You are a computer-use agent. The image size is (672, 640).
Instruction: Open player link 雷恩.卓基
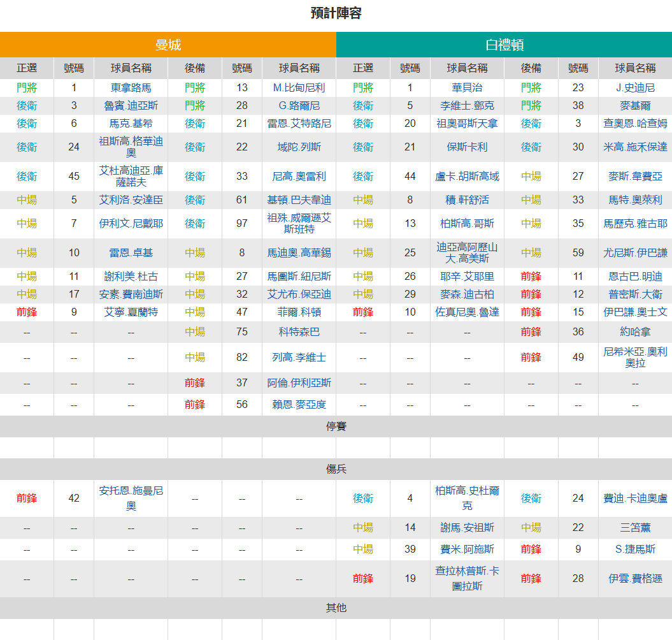pyautogui.click(x=131, y=253)
